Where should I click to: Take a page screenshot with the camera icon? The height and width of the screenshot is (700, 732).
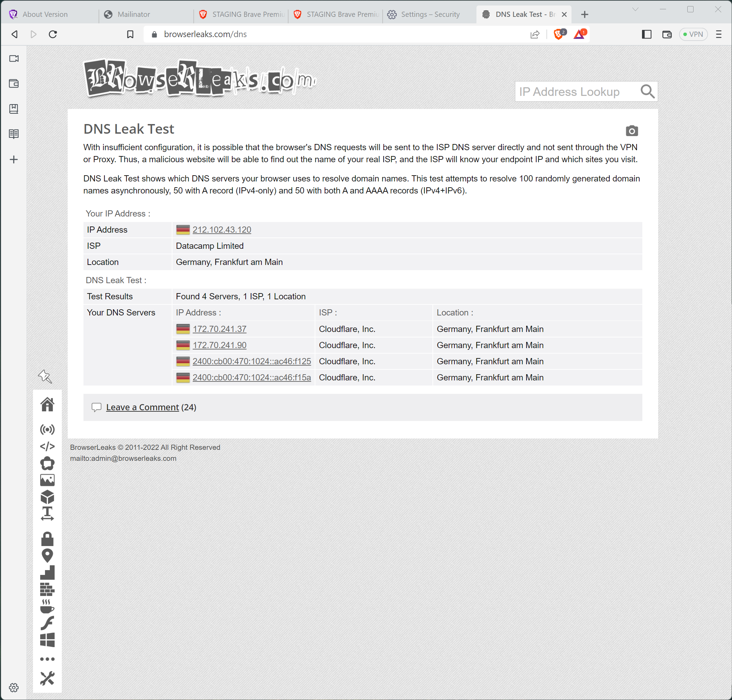pyautogui.click(x=632, y=131)
